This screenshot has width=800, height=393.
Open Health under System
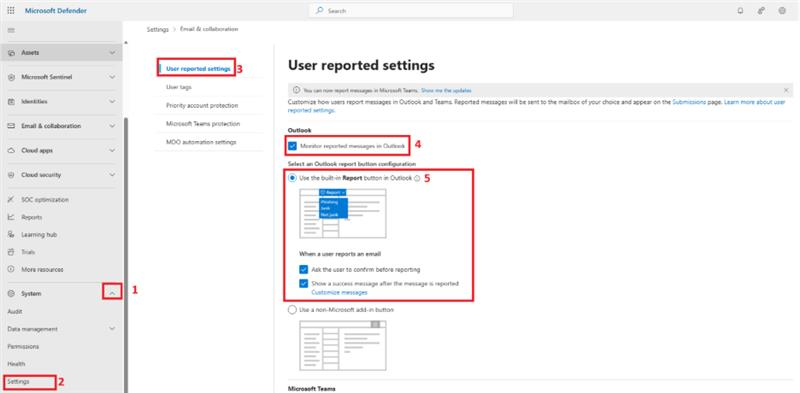pyautogui.click(x=16, y=364)
